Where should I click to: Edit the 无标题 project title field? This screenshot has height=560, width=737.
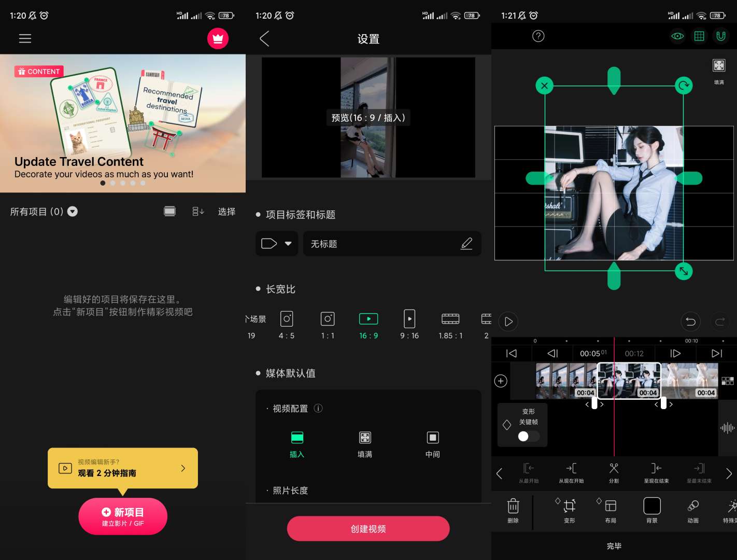point(392,244)
